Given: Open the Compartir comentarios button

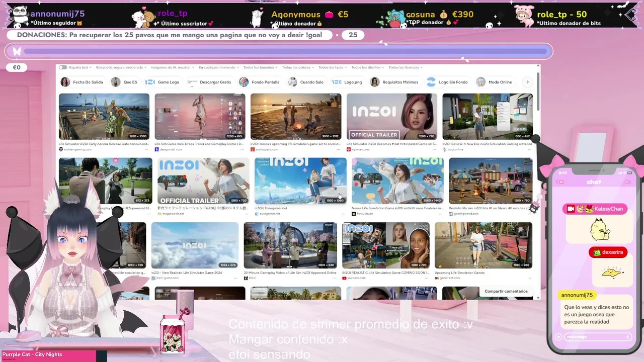Looking at the screenshot, I should tap(506, 291).
